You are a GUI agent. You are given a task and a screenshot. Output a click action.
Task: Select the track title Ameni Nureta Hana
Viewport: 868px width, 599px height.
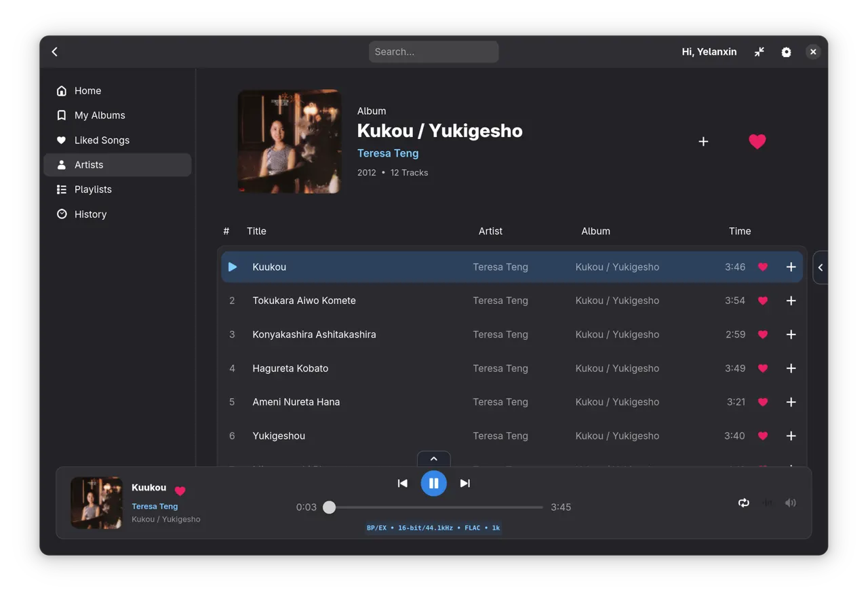click(296, 402)
